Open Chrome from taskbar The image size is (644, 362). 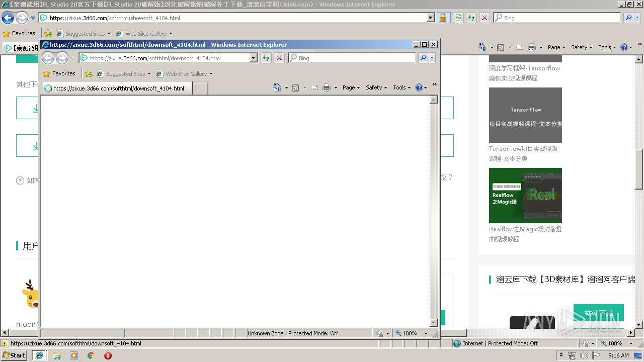[91, 355]
